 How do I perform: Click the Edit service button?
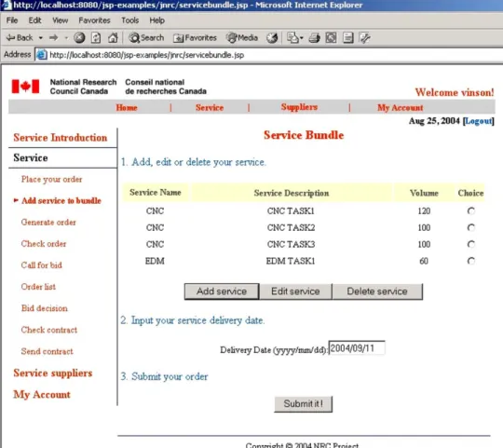click(295, 292)
